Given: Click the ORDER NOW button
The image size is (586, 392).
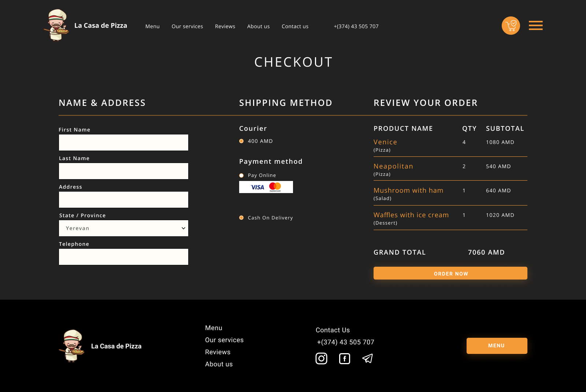Looking at the screenshot, I should (450, 273).
